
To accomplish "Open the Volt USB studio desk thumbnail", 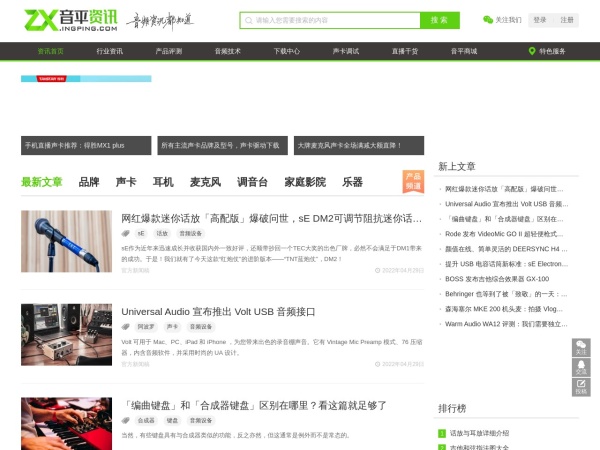I will click(x=67, y=335).
